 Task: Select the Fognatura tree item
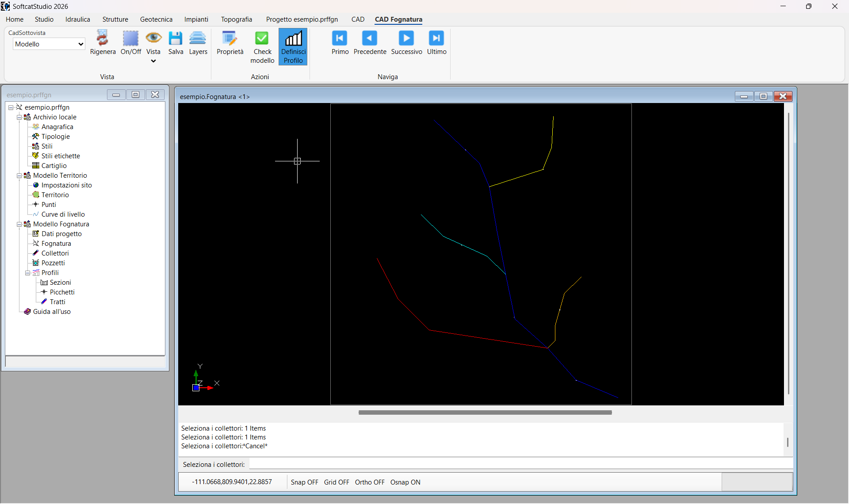tap(56, 244)
